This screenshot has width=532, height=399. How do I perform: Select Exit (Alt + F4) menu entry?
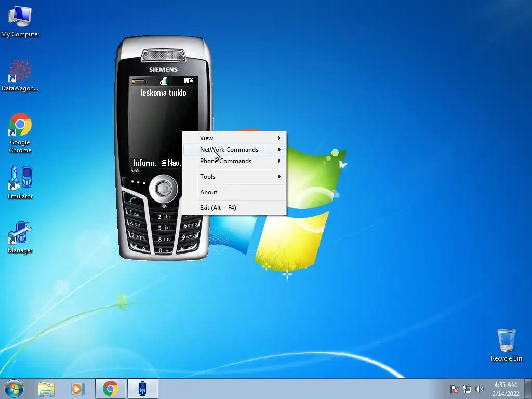pos(234,208)
